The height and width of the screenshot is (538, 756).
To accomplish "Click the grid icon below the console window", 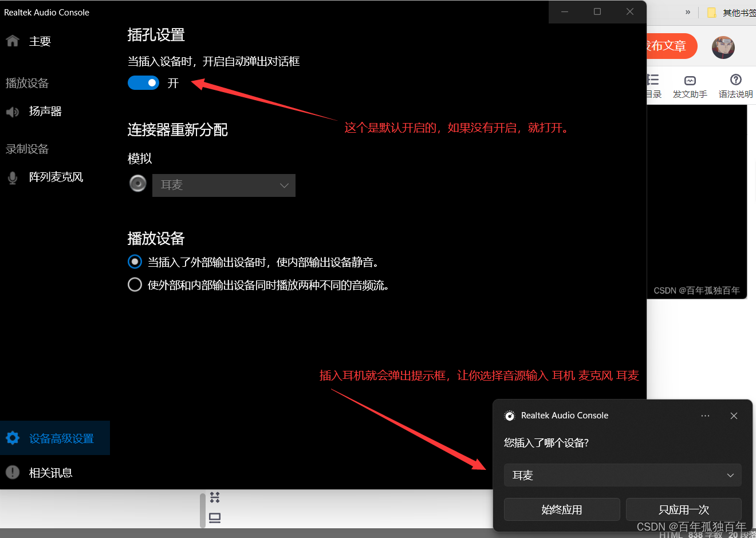I will [215, 497].
